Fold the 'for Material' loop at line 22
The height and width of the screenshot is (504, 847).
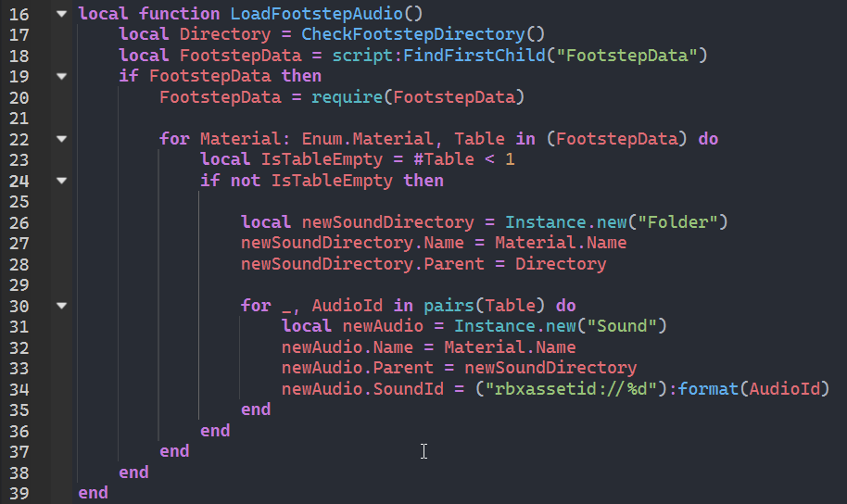point(61,139)
